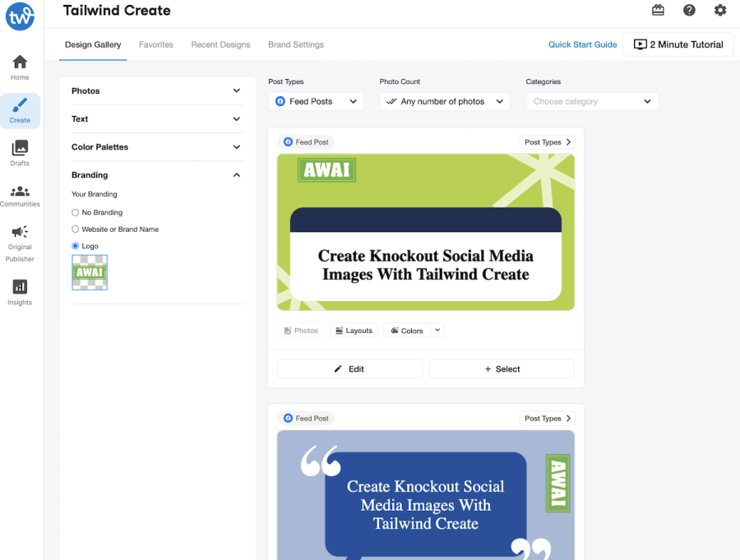Click the AWAI logo thumbnail in Branding
Screen dimensions: 740x560
[x=90, y=272]
